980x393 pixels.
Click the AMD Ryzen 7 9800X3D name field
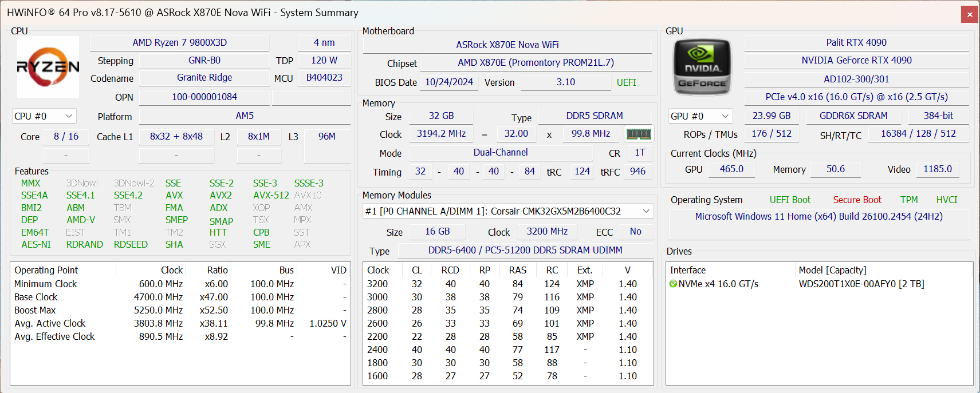[x=180, y=42]
